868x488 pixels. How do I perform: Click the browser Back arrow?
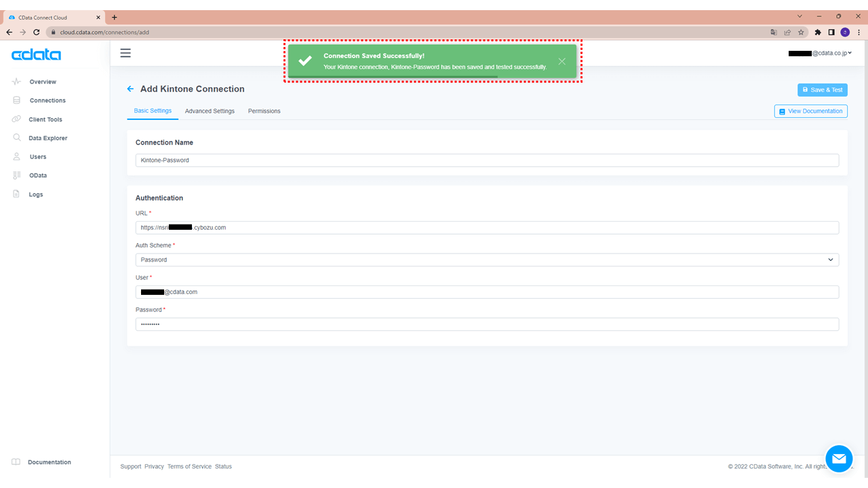click(9, 32)
